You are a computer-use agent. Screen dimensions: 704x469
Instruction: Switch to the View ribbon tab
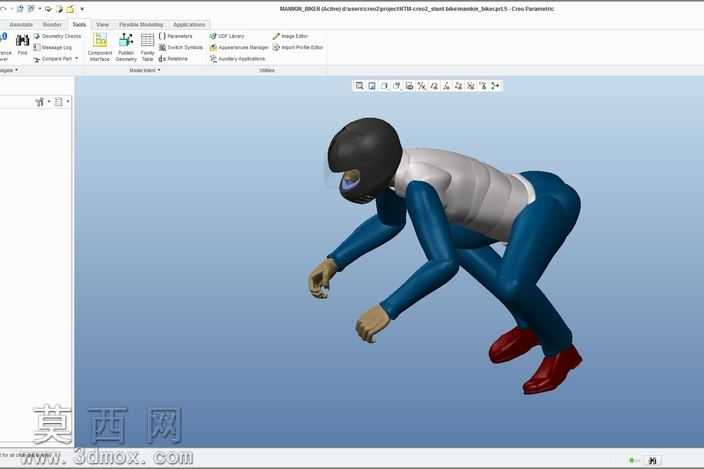pyautogui.click(x=102, y=25)
